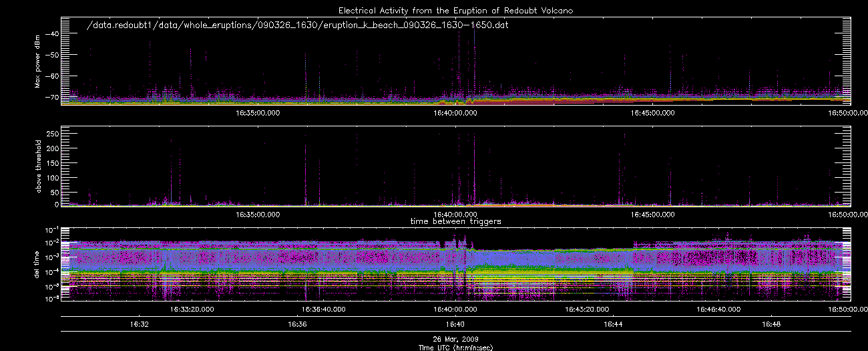Click the '16:46:40.000' time tick label
The image size is (868, 351).
(719, 310)
